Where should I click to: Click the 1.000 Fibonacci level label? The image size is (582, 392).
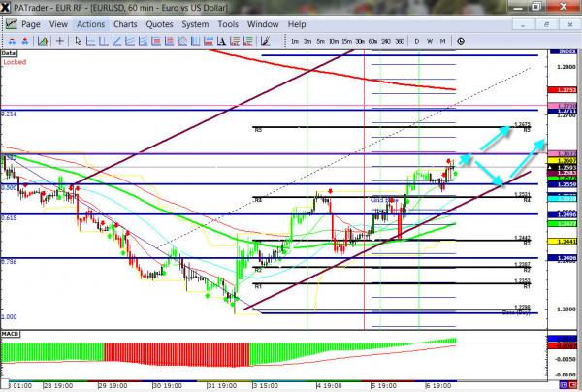(x=9, y=317)
